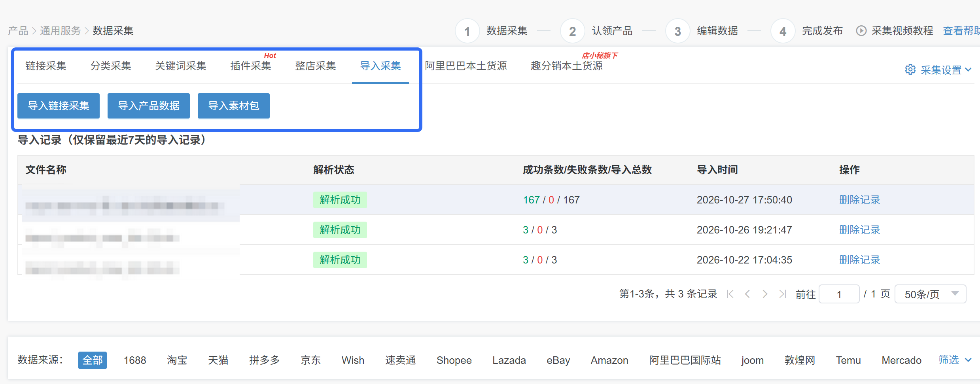Filter data source by joom

click(753, 360)
